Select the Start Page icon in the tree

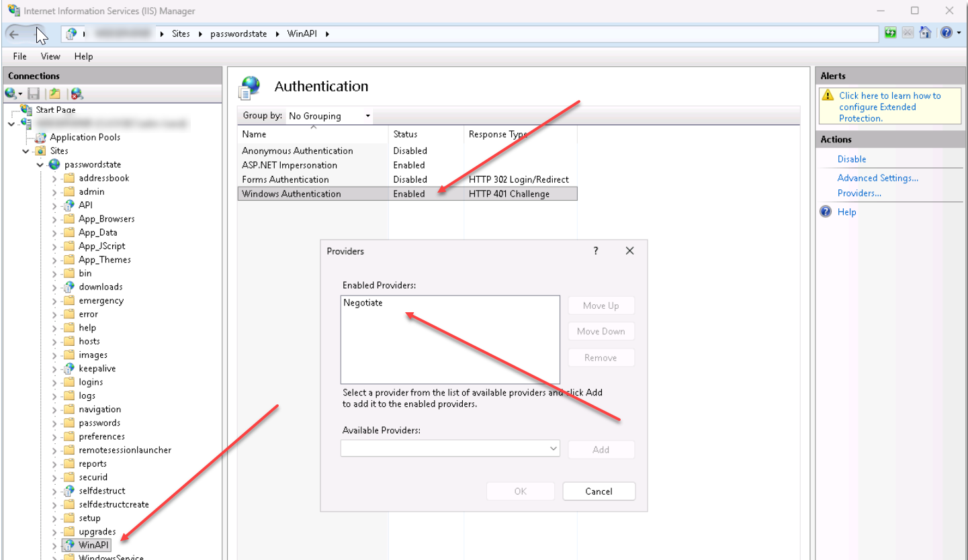pyautogui.click(x=26, y=109)
